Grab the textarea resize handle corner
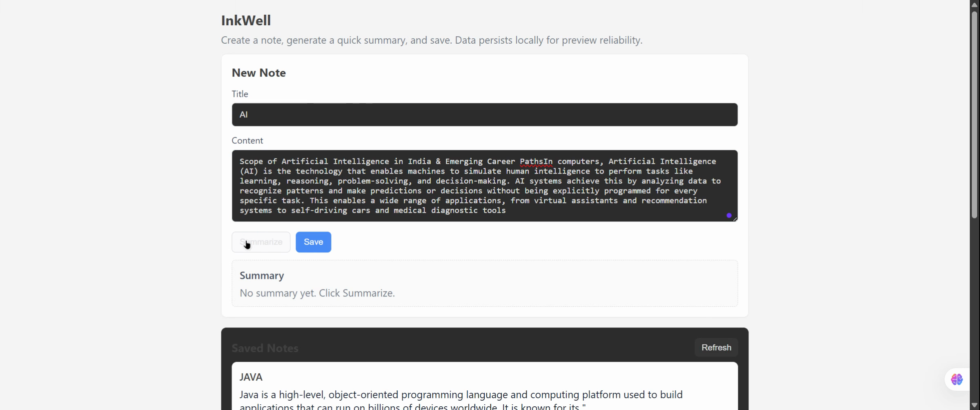Image resolution: width=980 pixels, height=410 pixels. point(735,219)
